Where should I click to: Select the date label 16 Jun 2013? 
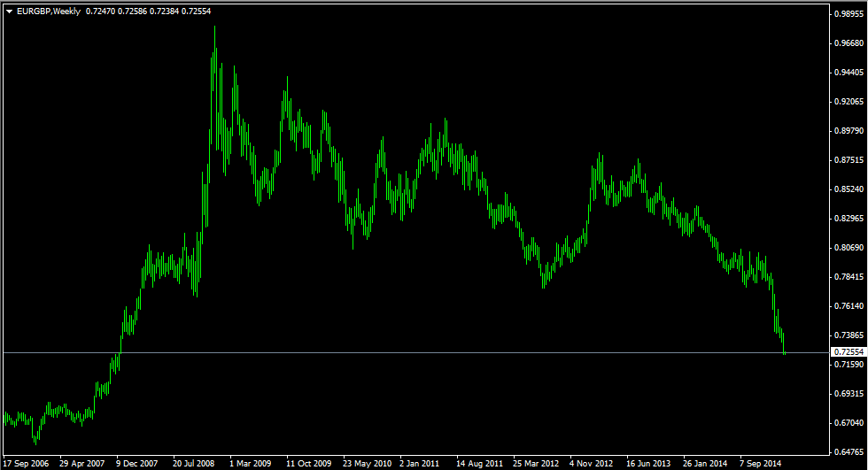click(x=648, y=464)
